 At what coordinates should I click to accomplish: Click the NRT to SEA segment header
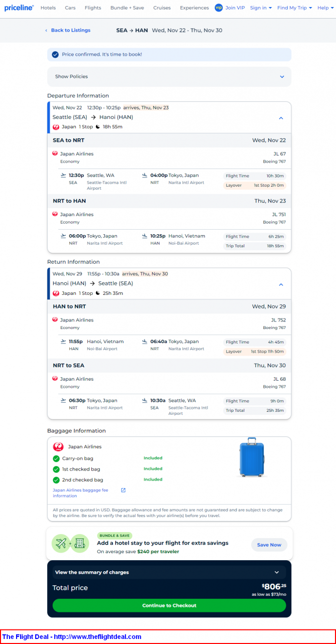(169, 366)
